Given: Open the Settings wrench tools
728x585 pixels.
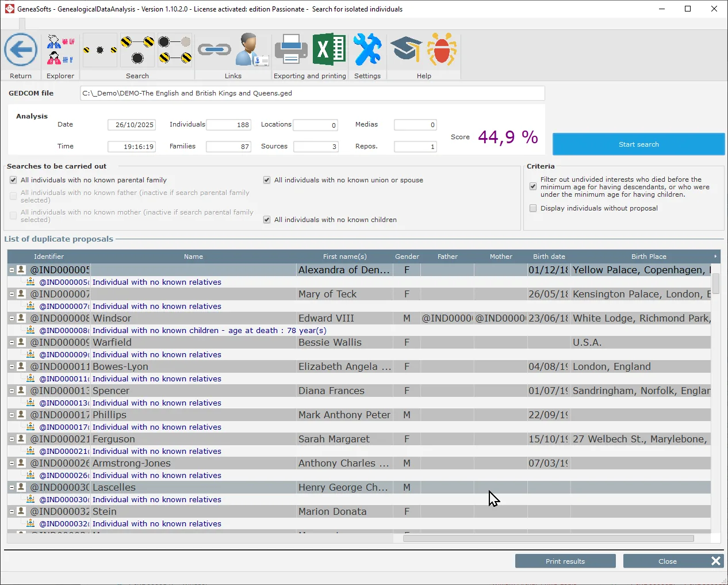Looking at the screenshot, I should click(x=367, y=49).
